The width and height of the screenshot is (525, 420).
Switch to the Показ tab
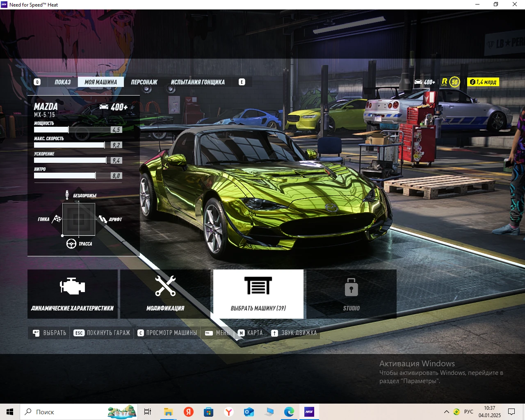click(62, 82)
